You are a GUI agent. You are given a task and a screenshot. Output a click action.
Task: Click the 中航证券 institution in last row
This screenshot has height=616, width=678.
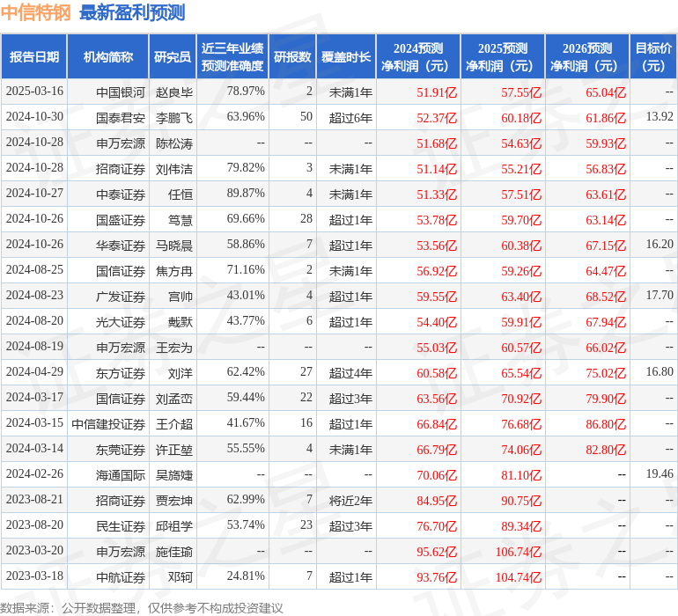121,577
